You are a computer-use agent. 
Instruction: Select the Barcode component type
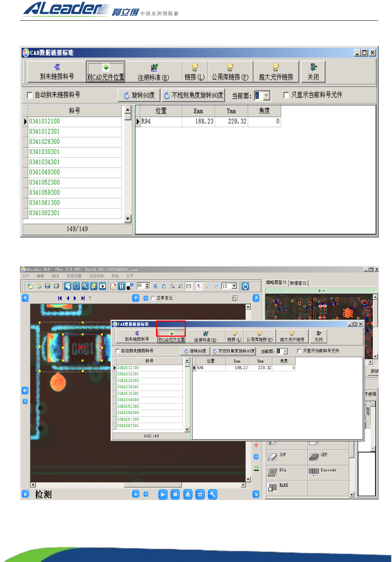point(328,472)
